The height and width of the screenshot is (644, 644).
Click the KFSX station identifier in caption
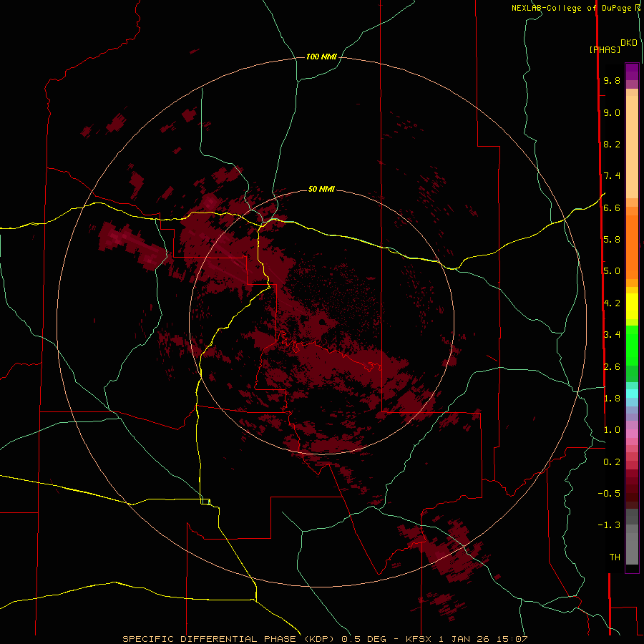tap(419, 639)
